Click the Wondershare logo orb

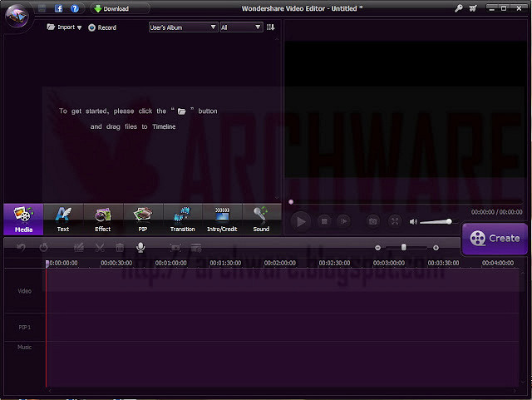pos(17,16)
